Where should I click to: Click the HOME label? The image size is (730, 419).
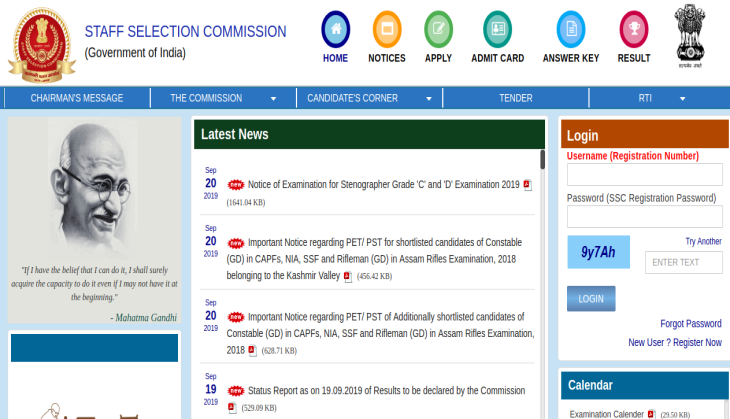coord(335,58)
